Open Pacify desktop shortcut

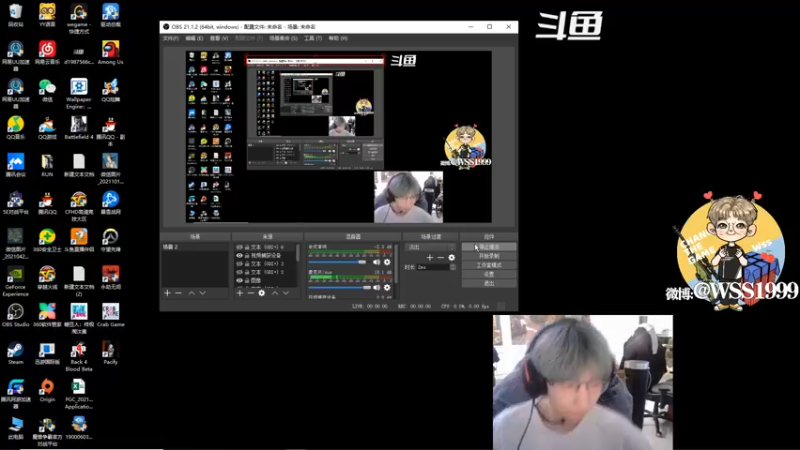coord(110,353)
